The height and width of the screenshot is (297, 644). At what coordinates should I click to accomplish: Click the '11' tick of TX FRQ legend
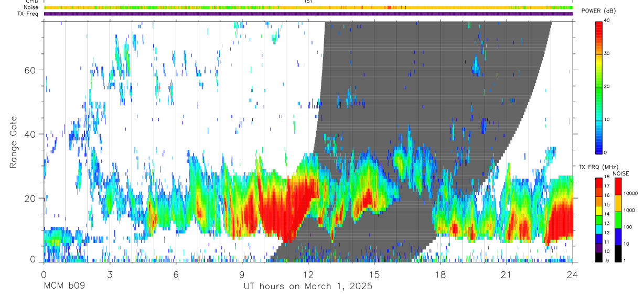[606, 242]
